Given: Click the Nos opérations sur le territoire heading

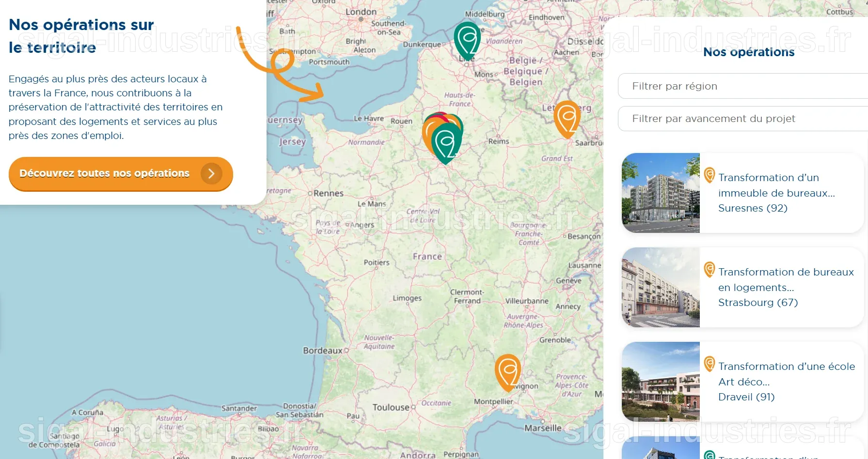Looking at the screenshot, I should click(x=81, y=36).
